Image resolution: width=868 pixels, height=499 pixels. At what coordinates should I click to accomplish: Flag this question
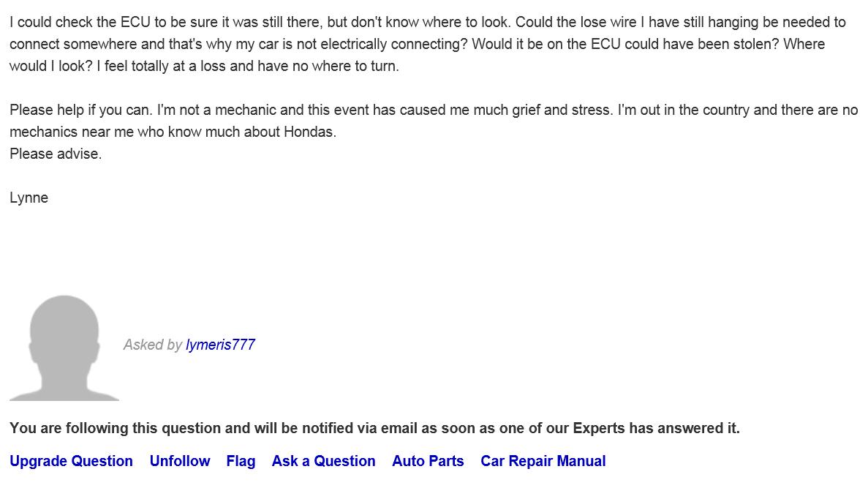(x=241, y=461)
